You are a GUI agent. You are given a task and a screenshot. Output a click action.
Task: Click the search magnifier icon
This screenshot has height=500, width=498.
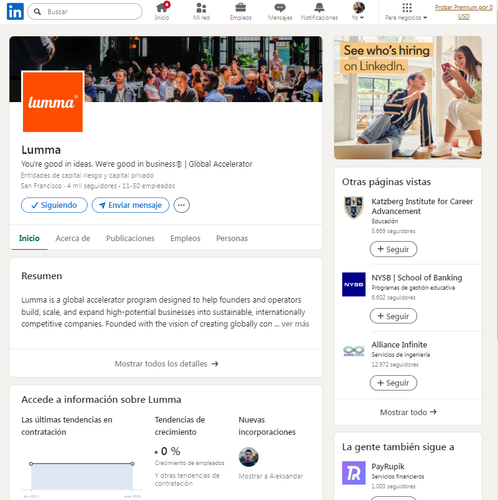point(38,12)
